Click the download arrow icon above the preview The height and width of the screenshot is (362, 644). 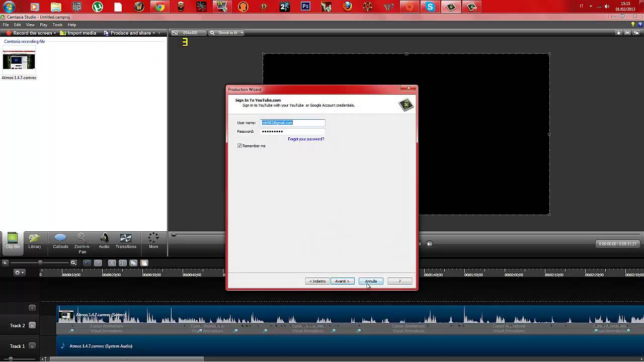(619, 33)
